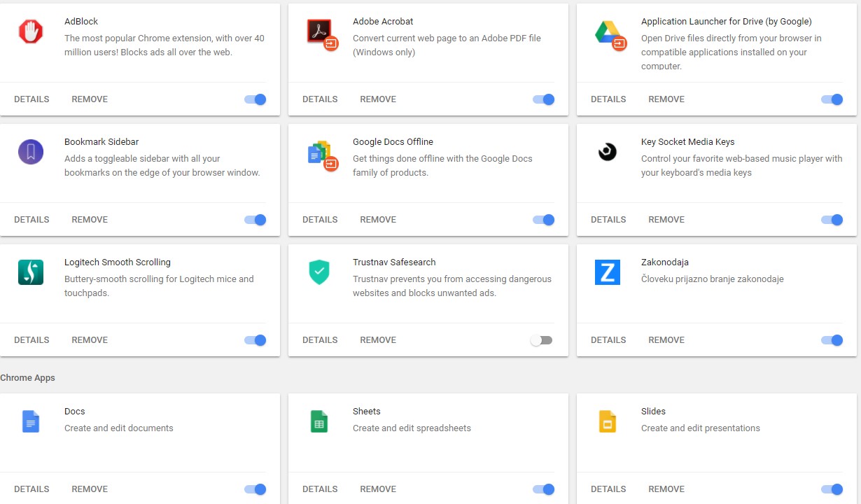Remove the Trustnav Safesearch extension
Viewport: 861px width, 504px height.
(x=378, y=340)
